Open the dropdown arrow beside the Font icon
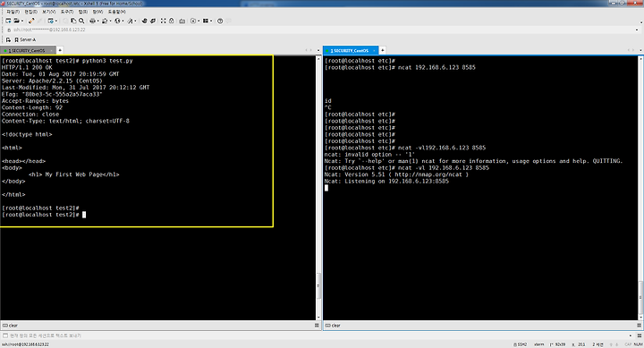 tap(136, 21)
